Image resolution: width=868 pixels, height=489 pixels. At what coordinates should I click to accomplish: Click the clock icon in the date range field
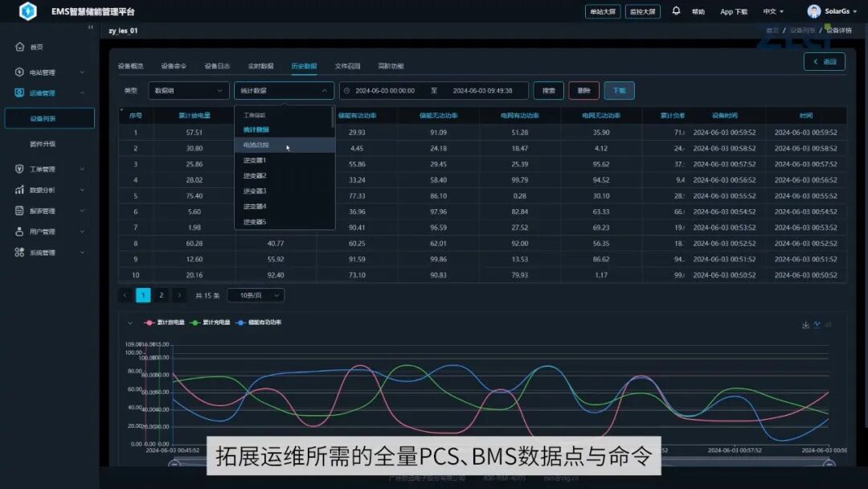pyautogui.click(x=347, y=91)
